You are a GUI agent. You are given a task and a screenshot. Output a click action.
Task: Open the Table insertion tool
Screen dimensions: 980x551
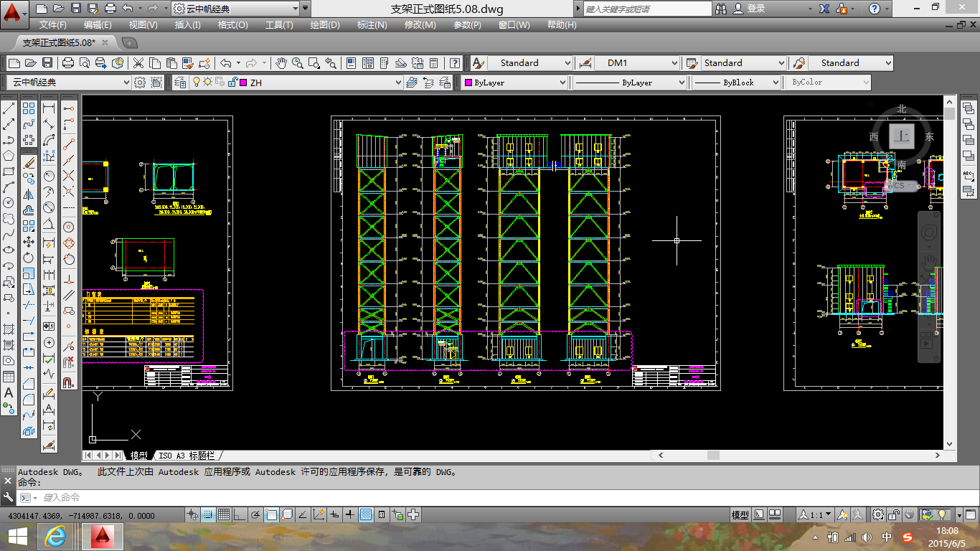pyautogui.click(x=9, y=377)
